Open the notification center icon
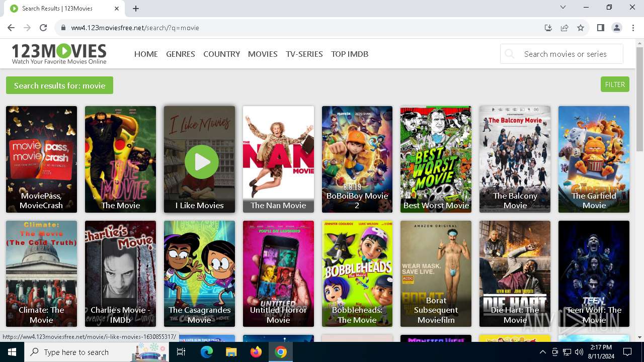The width and height of the screenshot is (644, 362). tap(627, 352)
